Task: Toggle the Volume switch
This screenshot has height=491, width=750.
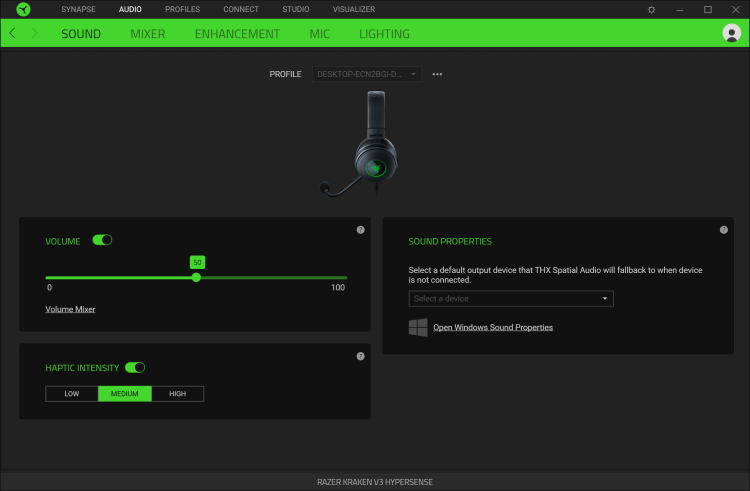Action: point(102,240)
